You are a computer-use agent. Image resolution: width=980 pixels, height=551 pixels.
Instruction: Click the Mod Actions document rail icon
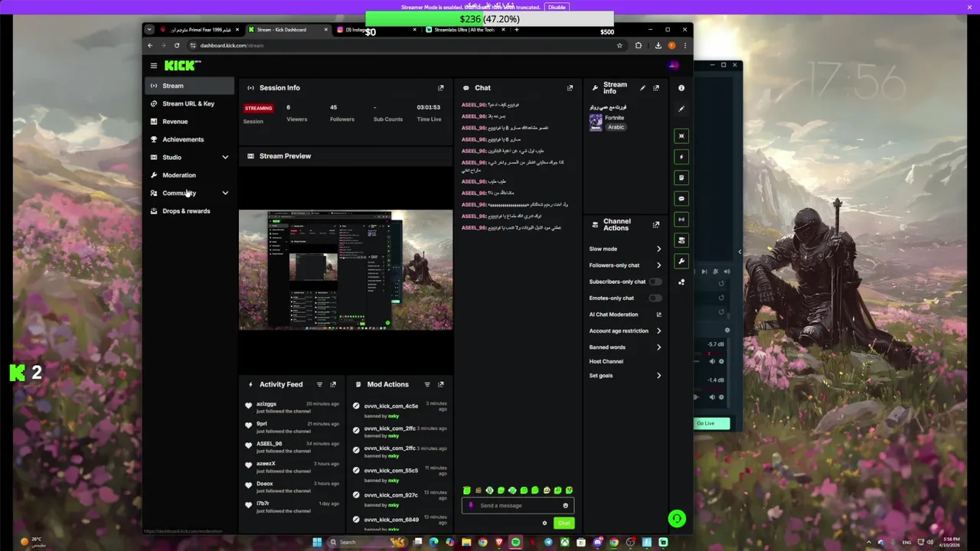(681, 178)
